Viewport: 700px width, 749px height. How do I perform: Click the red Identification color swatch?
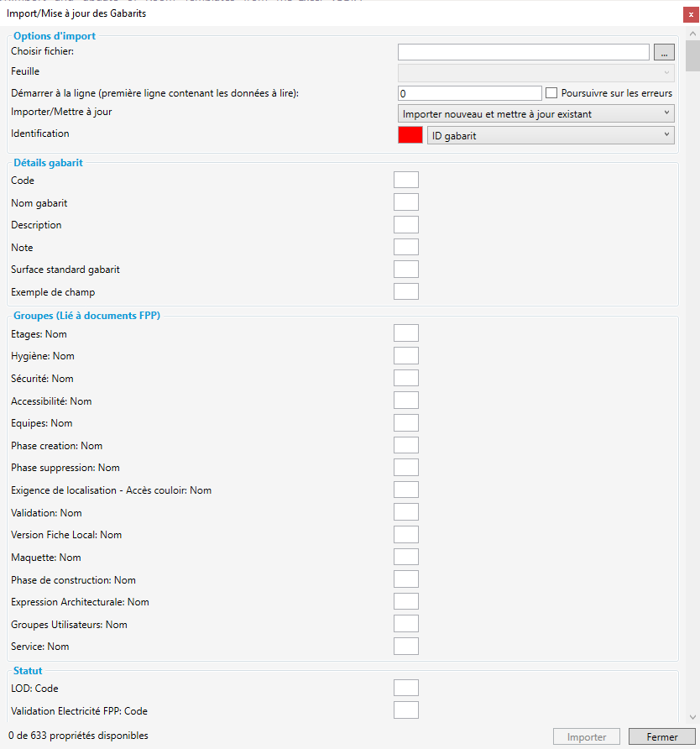coord(410,135)
